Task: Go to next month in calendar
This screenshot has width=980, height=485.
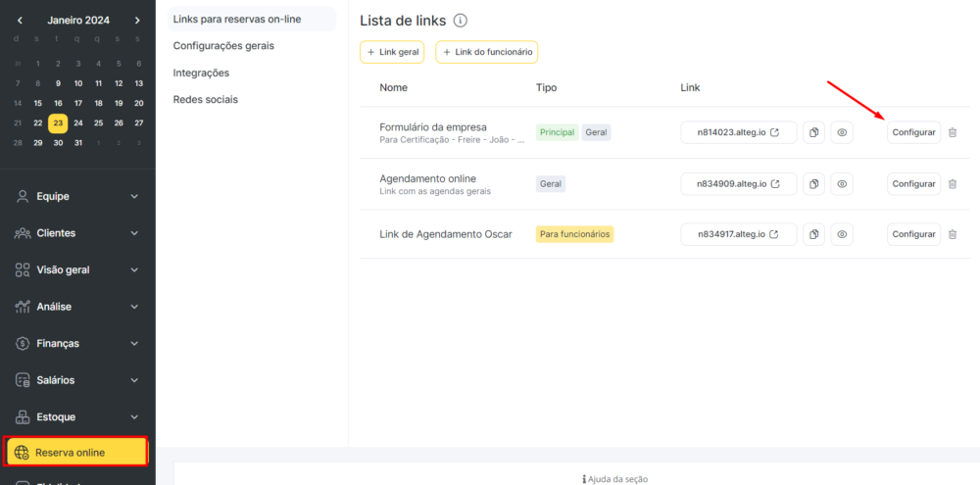Action: [x=137, y=21]
